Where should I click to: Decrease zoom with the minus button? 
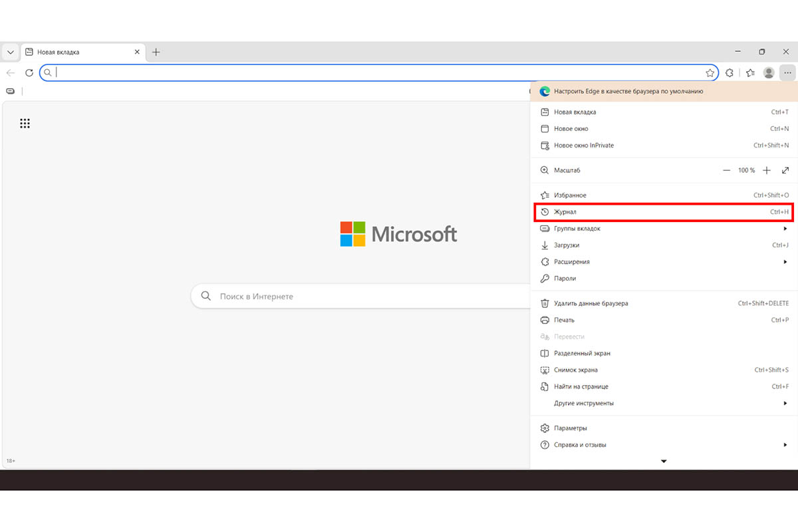click(726, 171)
